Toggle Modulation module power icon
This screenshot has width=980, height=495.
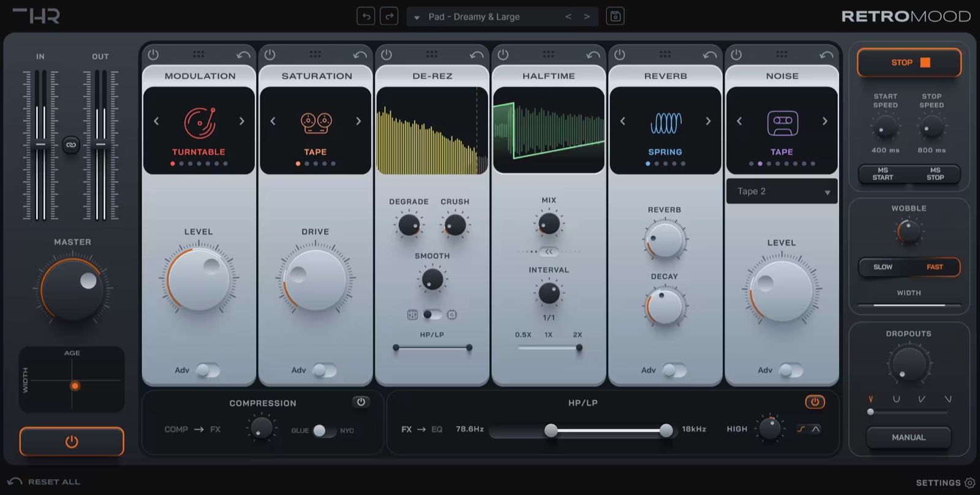pos(153,55)
